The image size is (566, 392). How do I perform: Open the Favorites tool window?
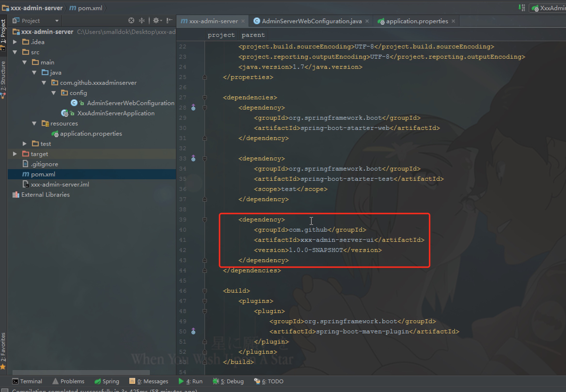[3, 351]
